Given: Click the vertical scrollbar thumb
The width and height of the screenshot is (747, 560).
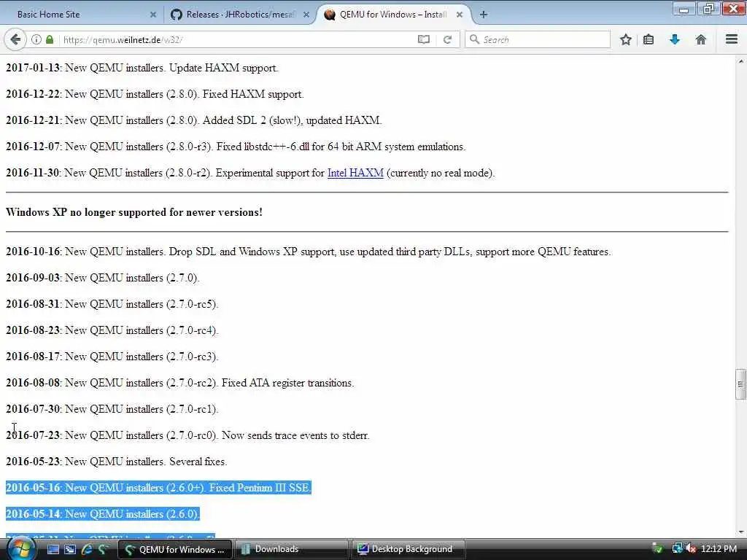Looking at the screenshot, I should click(x=740, y=384).
